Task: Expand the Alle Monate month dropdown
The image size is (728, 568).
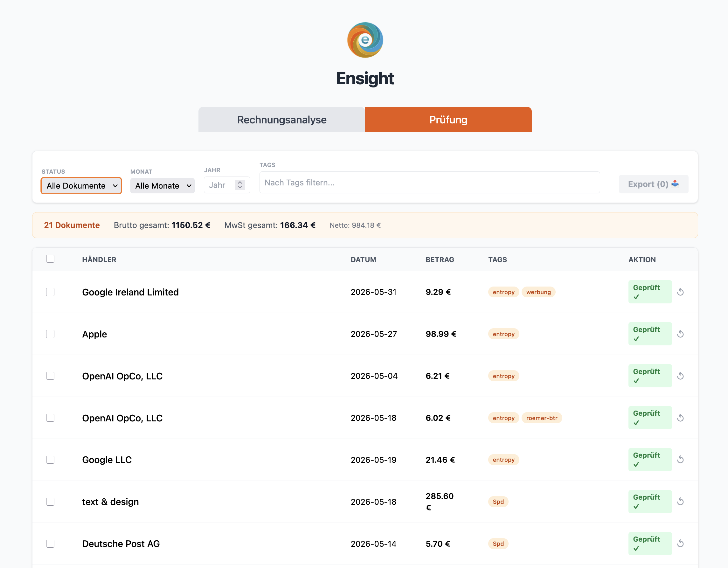Action: (162, 186)
